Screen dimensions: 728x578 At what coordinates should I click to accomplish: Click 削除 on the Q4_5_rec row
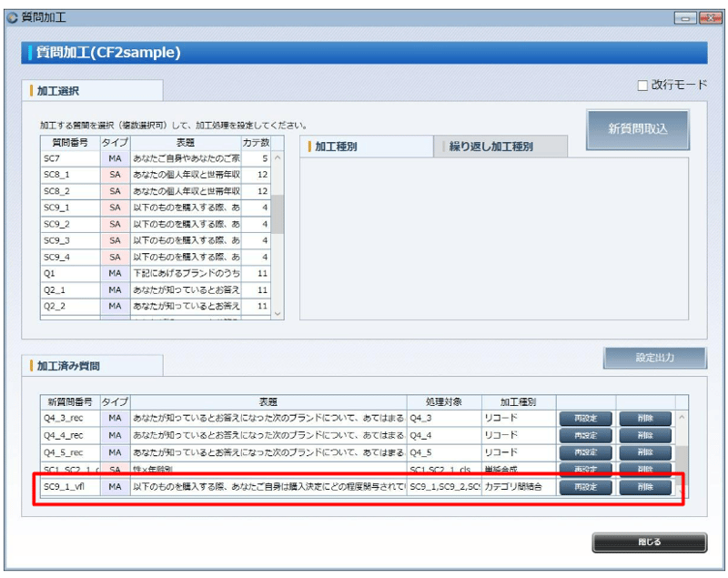[x=646, y=452]
